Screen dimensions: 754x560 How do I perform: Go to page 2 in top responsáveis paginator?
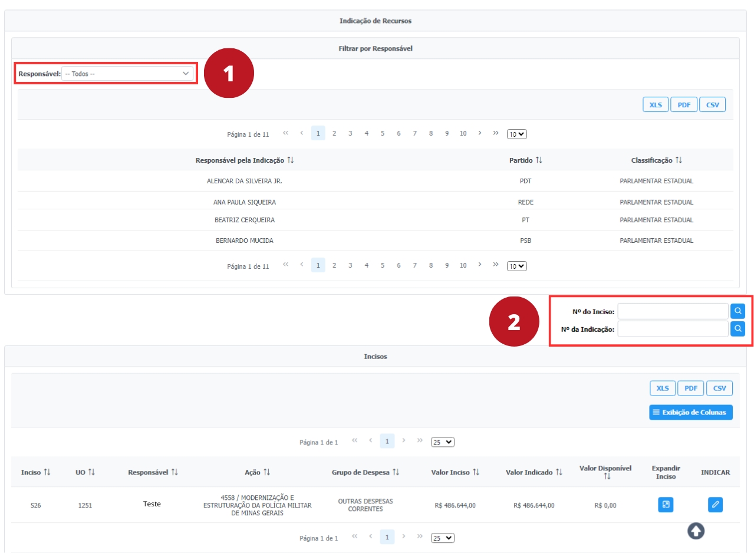334,133
